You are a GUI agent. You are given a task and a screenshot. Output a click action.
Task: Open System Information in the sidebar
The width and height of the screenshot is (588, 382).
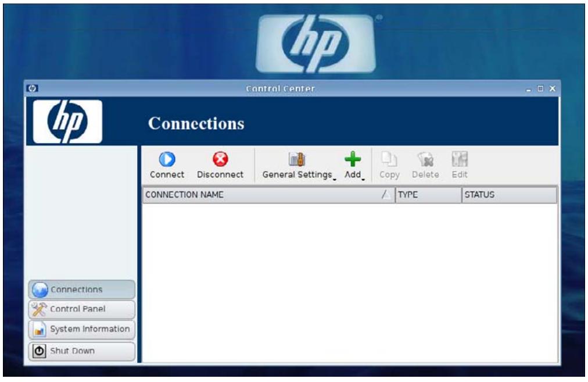(x=81, y=329)
